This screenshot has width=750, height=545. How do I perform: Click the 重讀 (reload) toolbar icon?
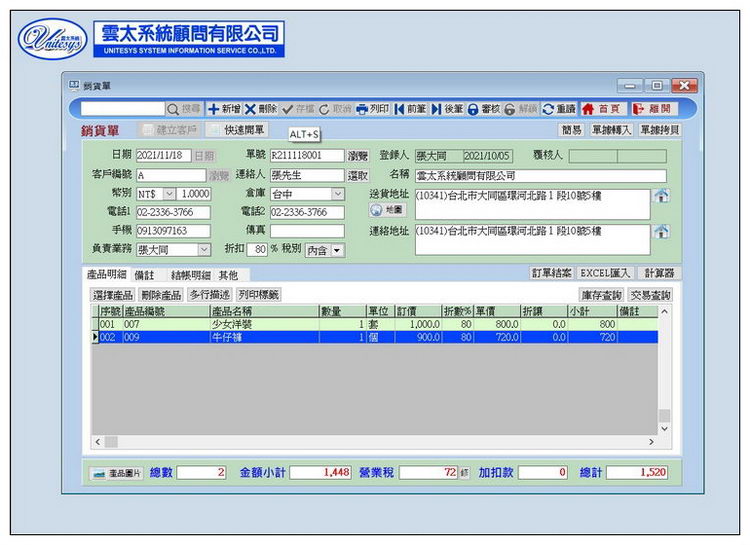(x=548, y=108)
